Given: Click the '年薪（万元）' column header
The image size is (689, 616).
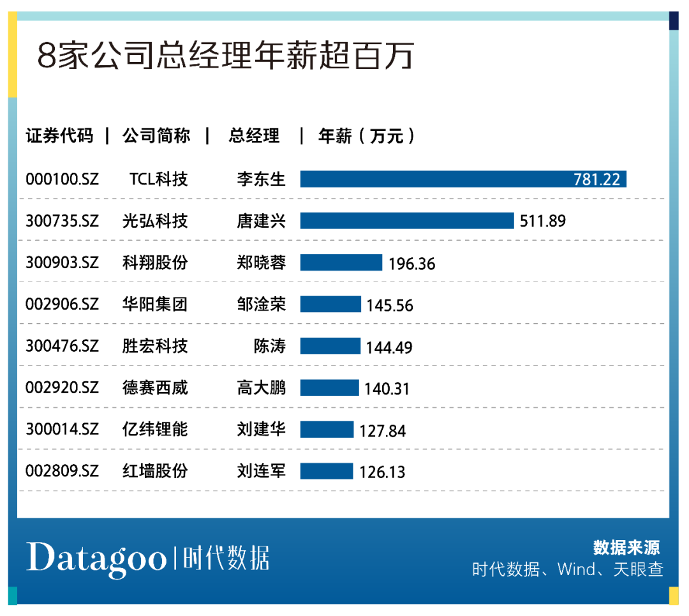Looking at the screenshot, I should tap(366, 136).
